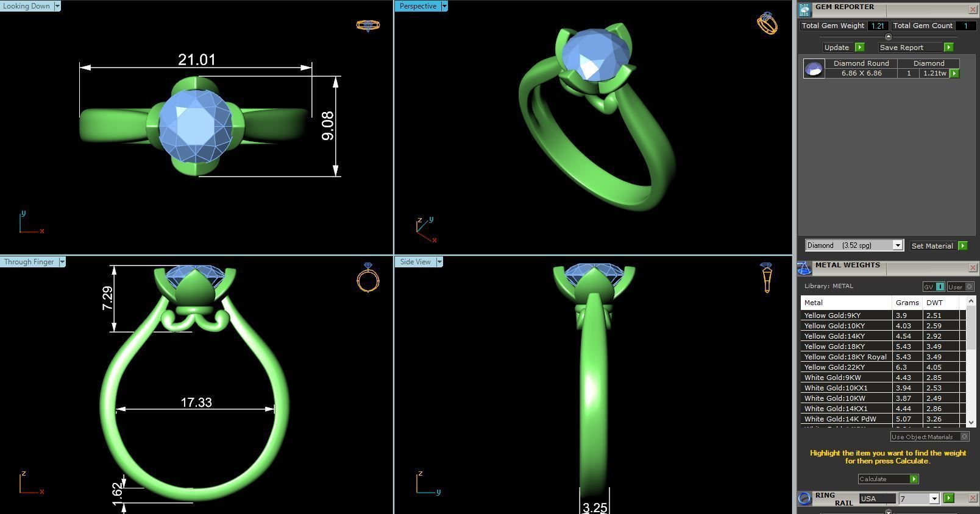Click the Gem Reporter panel icon

click(x=804, y=10)
